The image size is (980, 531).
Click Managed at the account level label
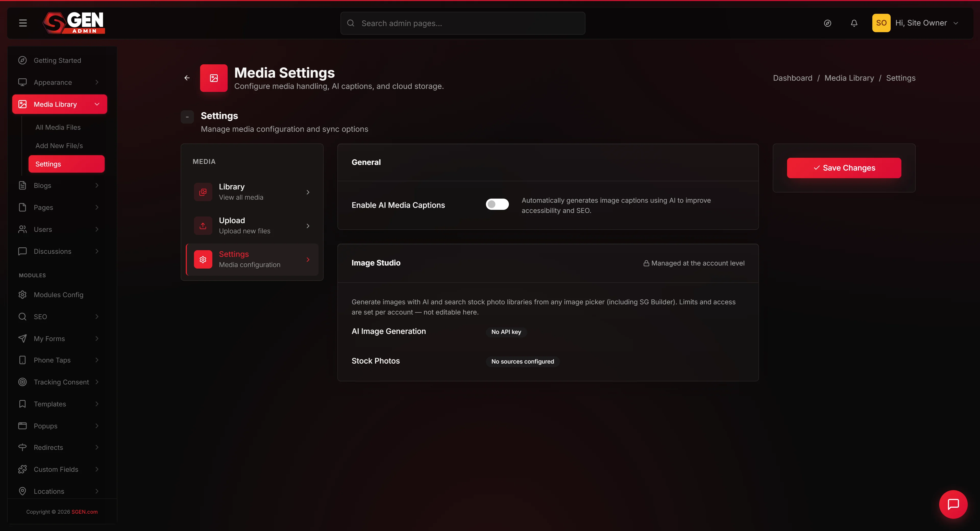coord(694,263)
